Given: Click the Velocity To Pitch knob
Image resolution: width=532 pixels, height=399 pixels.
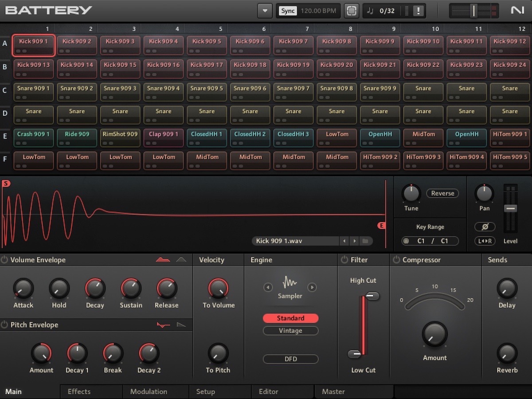Looking at the screenshot, I should point(218,353).
